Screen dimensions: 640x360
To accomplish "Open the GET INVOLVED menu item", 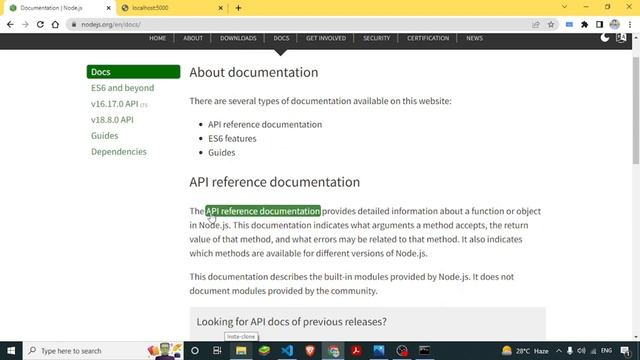I will 326,38.
